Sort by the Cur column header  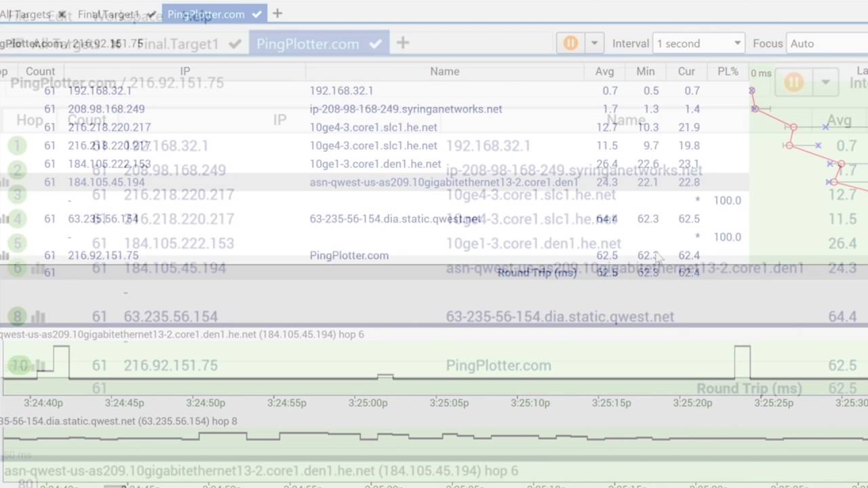point(686,71)
